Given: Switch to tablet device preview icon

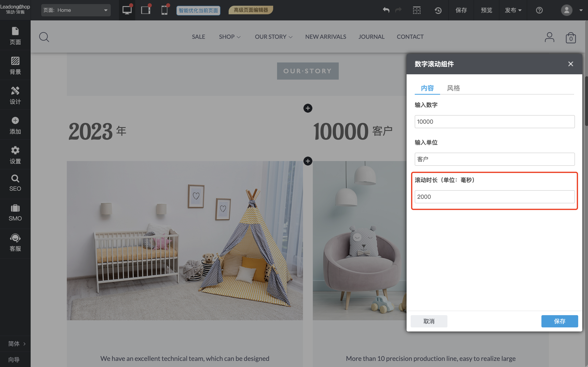Looking at the screenshot, I should coord(145,10).
